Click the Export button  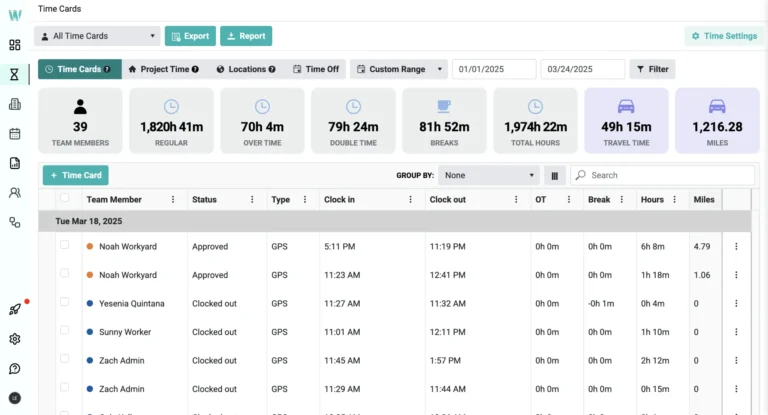coord(190,36)
